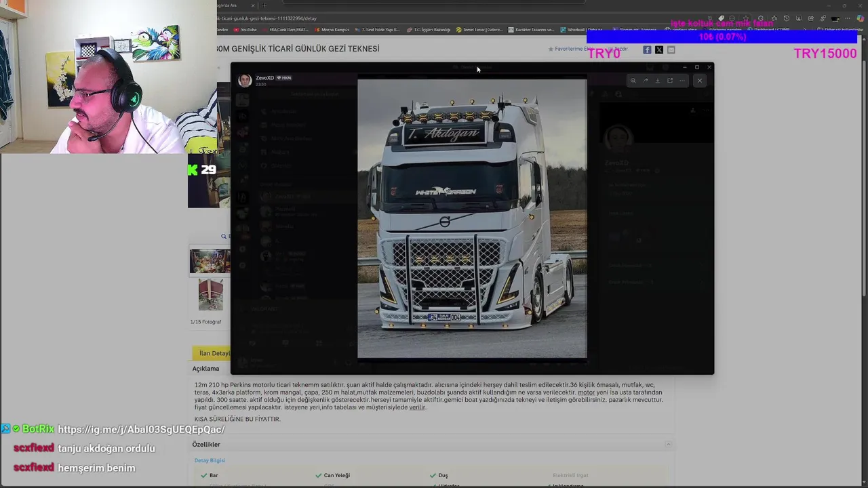The height and width of the screenshot is (488, 868).
Task: Maximize the Discord window
Action: [696, 67]
